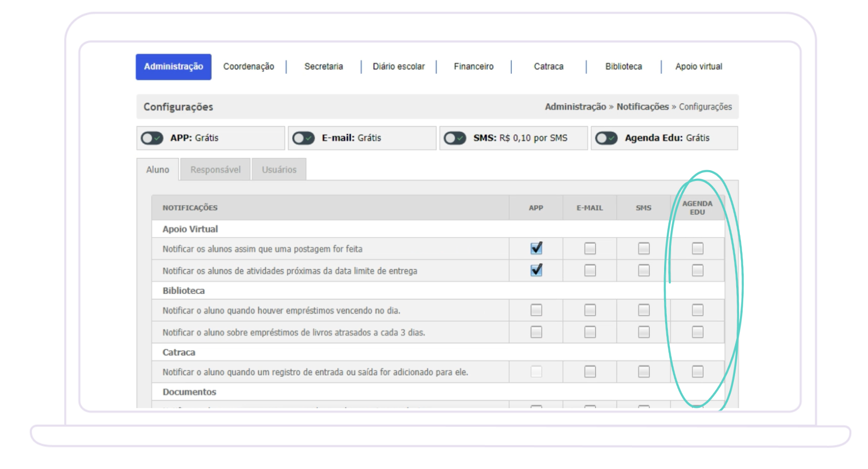Enable E-mail for data limite de entrega
This screenshot has width=868, height=469.
point(590,270)
